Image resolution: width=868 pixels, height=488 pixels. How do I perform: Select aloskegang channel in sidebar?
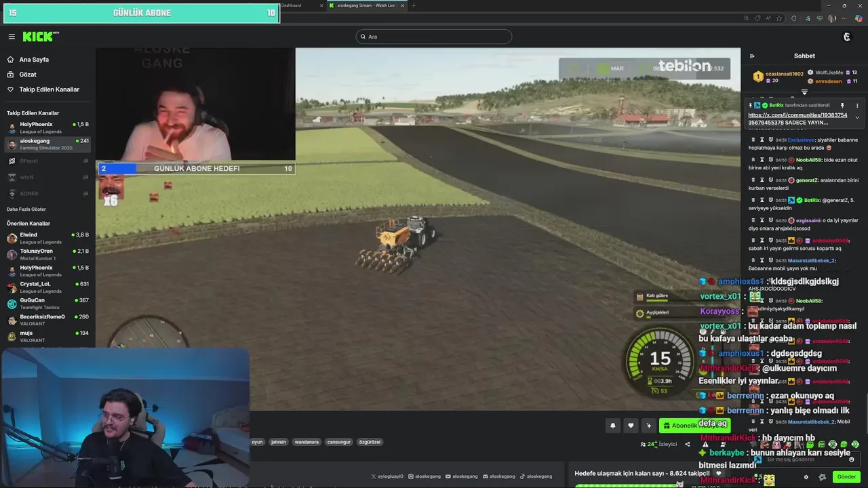(47, 144)
